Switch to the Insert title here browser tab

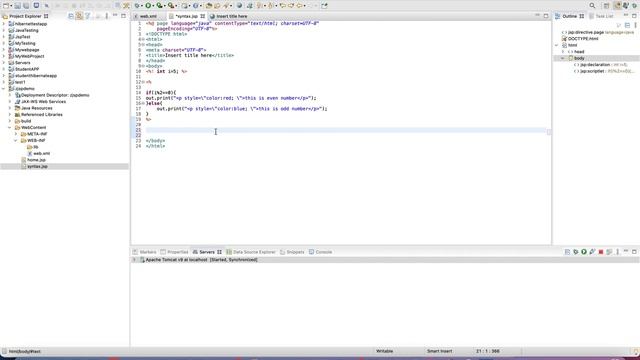coord(229,16)
